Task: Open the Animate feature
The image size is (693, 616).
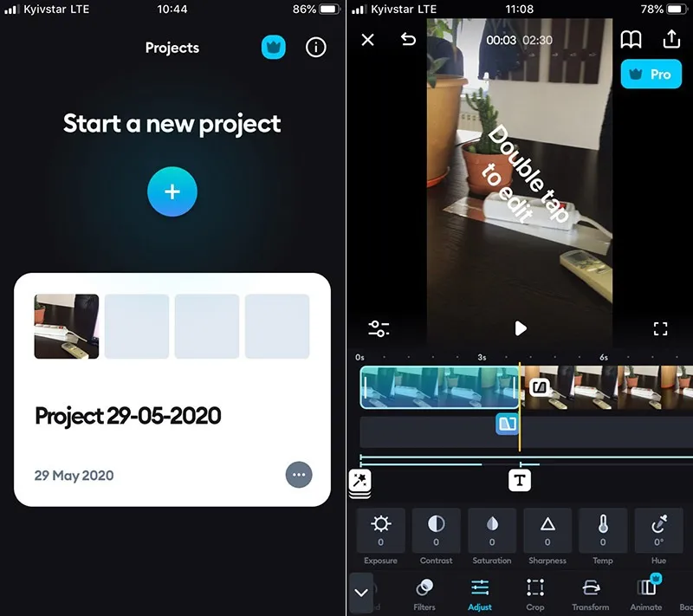Action: coord(646,593)
